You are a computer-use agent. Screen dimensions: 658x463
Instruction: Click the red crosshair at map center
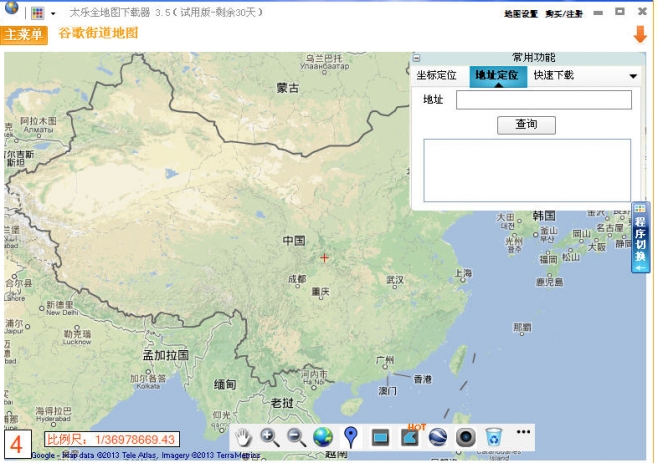click(x=324, y=258)
